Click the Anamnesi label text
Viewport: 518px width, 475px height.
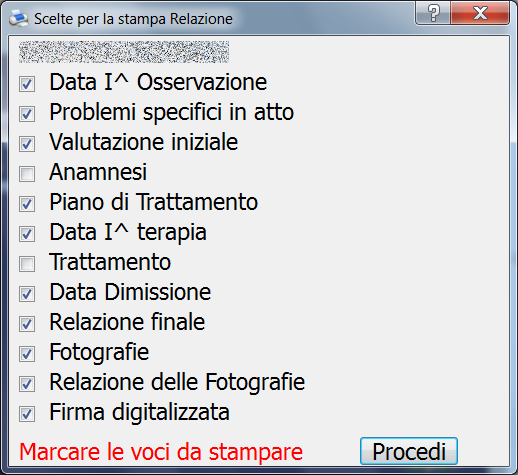[98, 172]
